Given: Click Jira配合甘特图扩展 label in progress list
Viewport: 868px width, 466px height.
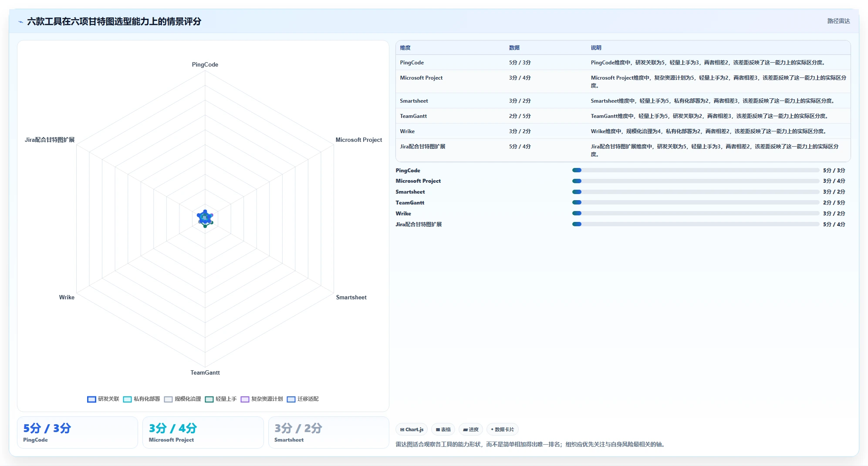Looking at the screenshot, I should tap(419, 225).
